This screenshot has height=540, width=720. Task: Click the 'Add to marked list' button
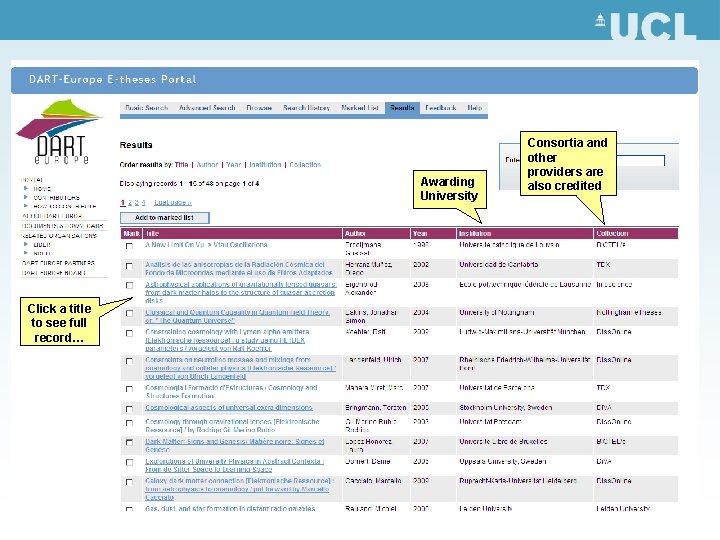pos(164,218)
